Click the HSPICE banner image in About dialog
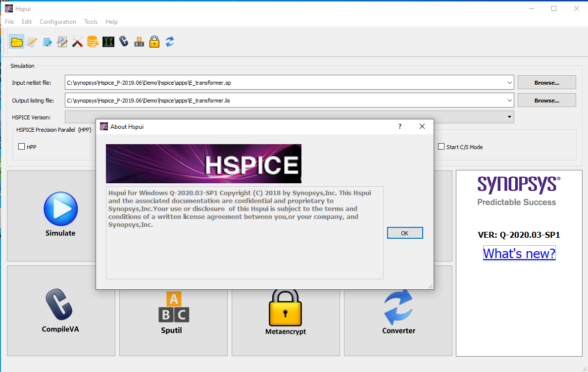Screen dimensions: 588x372 [203, 163]
